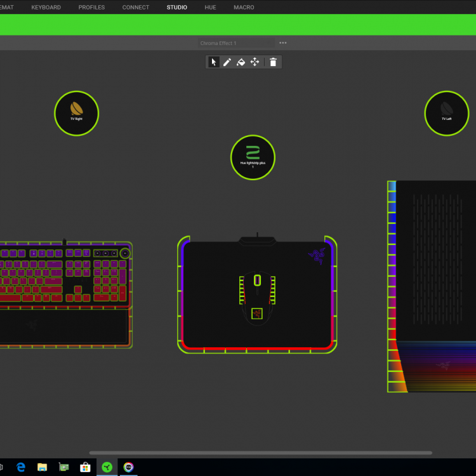This screenshot has width=476, height=476.
Task: Click the trash delete icon
Action: (273, 62)
